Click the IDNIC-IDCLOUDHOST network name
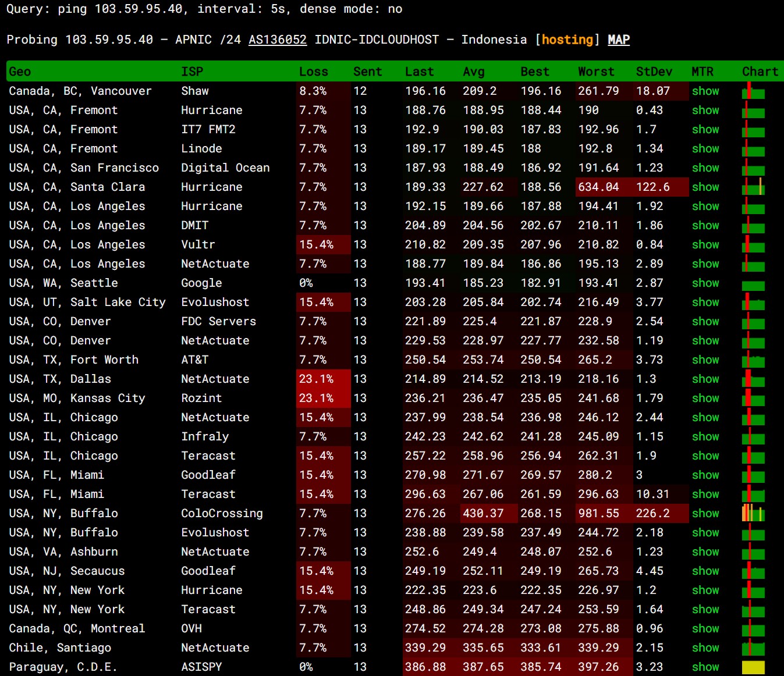The image size is (784, 676). pos(377,40)
